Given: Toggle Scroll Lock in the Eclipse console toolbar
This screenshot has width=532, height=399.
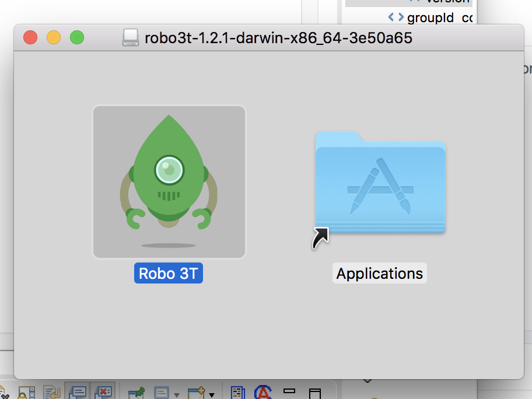Looking at the screenshot, I should coord(26,393).
